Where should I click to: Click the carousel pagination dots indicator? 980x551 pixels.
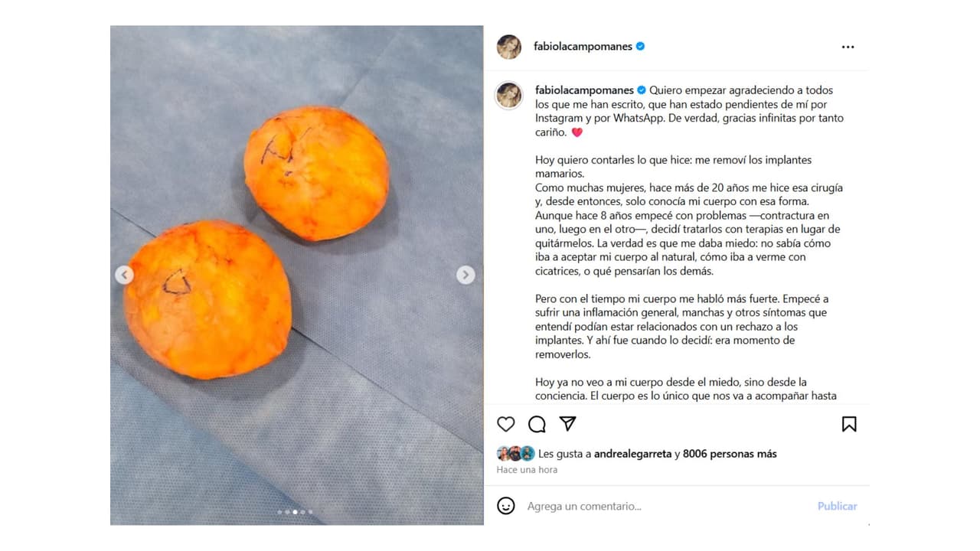pos(296,511)
